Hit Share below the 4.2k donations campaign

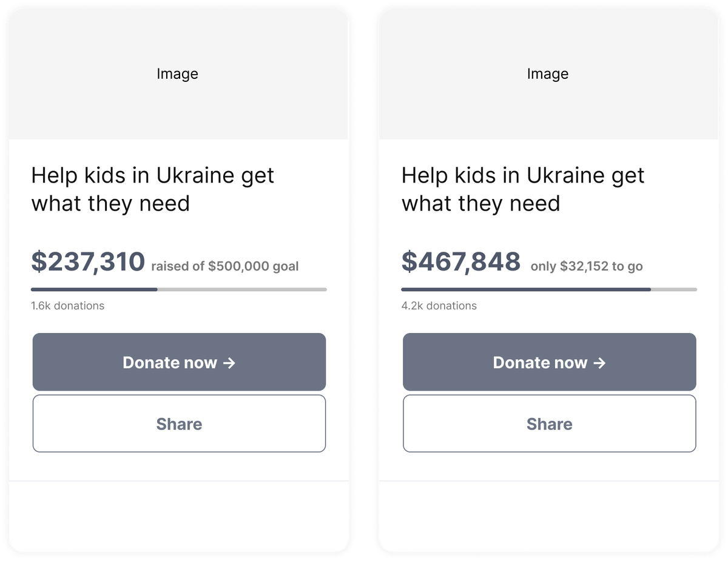coord(550,424)
